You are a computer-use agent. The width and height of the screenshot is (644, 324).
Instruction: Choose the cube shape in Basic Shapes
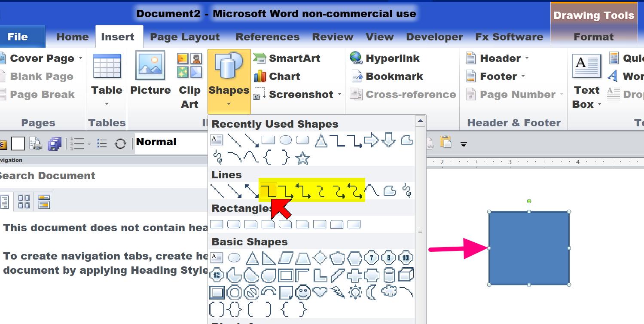tap(406, 275)
